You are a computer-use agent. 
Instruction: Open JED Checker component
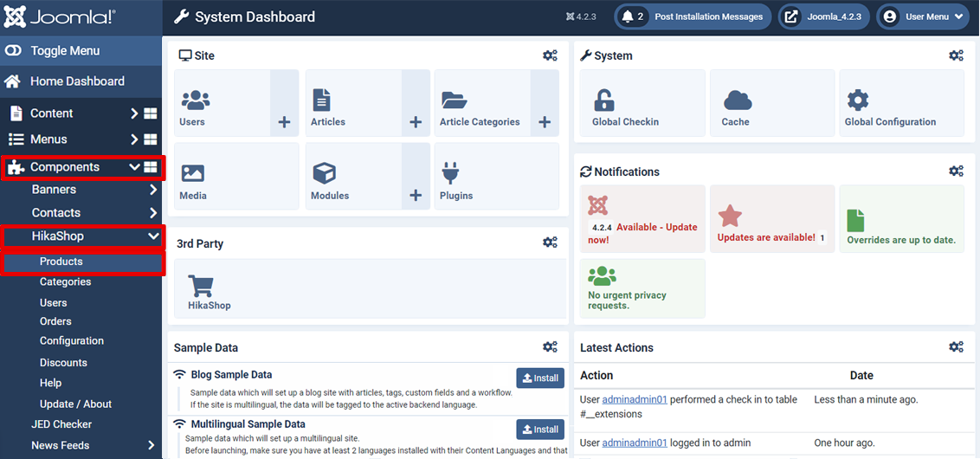tap(61, 424)
